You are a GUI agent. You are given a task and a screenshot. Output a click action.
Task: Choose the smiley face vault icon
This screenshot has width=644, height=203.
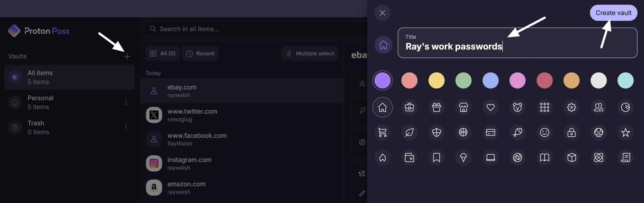point(545,132)
